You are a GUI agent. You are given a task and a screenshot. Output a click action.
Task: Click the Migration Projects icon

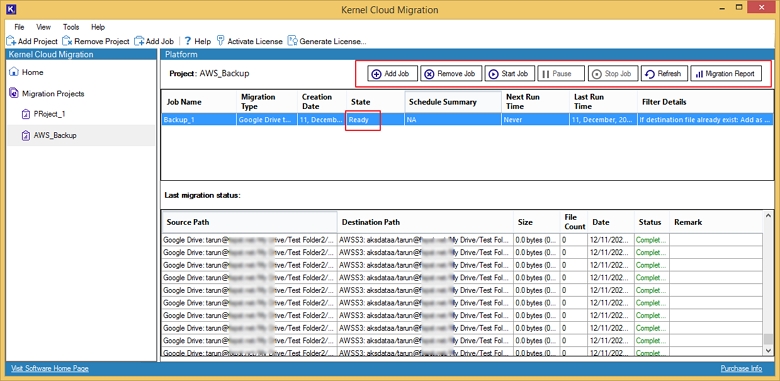(14, 94)
